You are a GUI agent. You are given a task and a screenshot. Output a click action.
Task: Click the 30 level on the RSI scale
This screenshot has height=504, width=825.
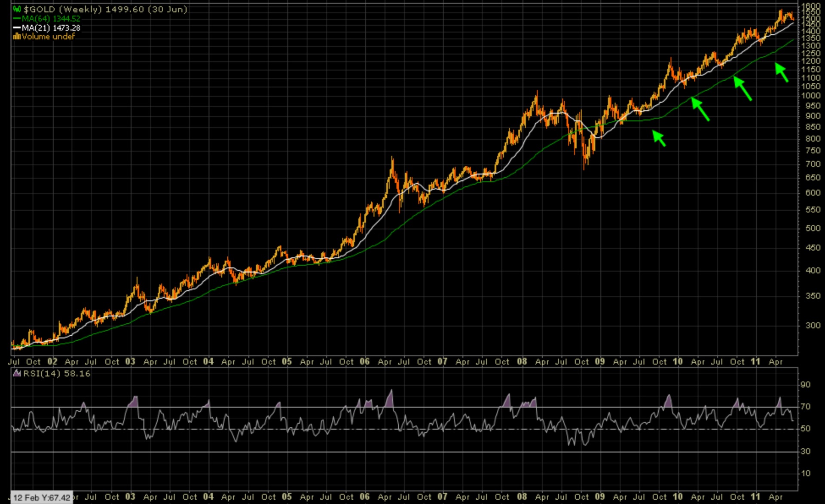tap(805, 451)
